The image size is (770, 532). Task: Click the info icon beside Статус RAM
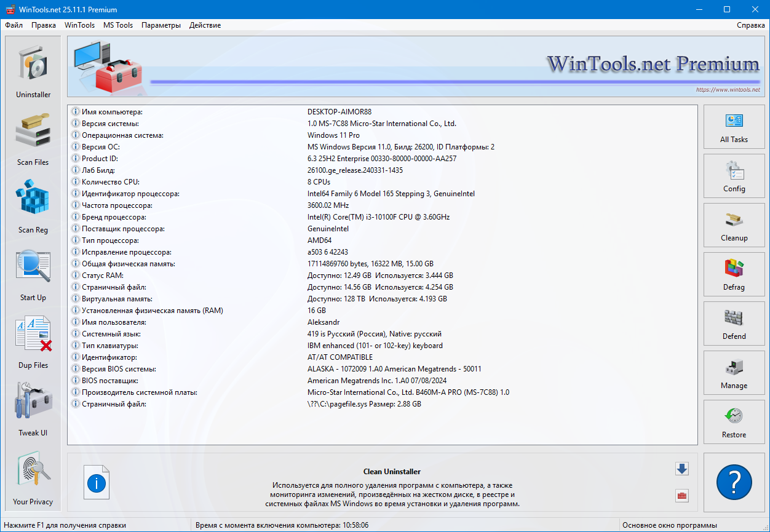coord(76,276)
